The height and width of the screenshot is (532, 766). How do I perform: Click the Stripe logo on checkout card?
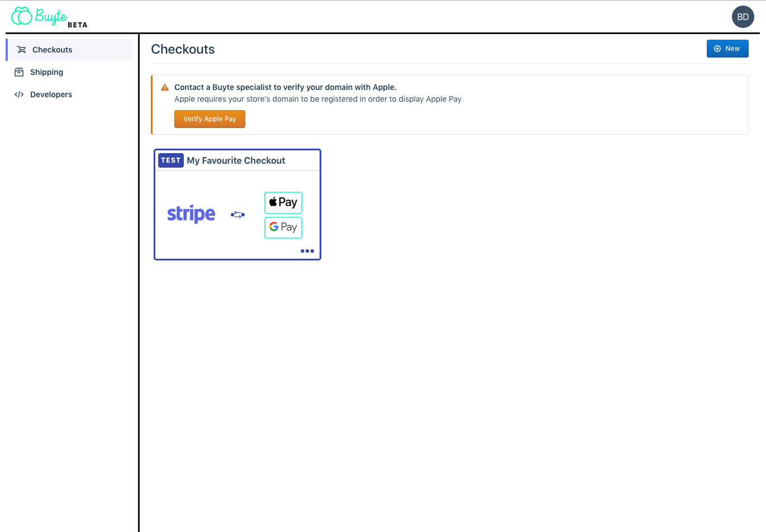click(x=191, y=214)
